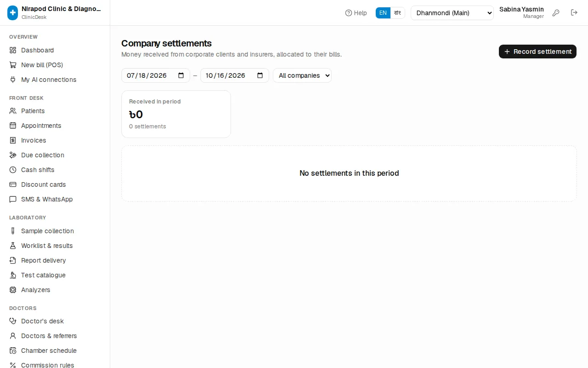Click the Chamber schedule icon
This screenshot has height=368, width=588.
click(x=13, y=351)
